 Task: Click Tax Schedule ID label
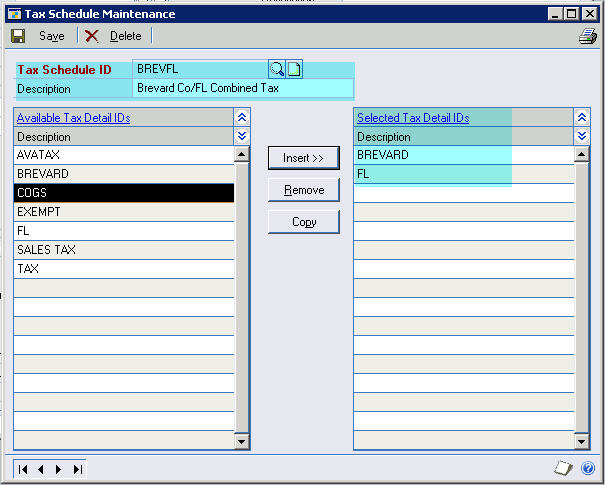[x=64, y=70]
